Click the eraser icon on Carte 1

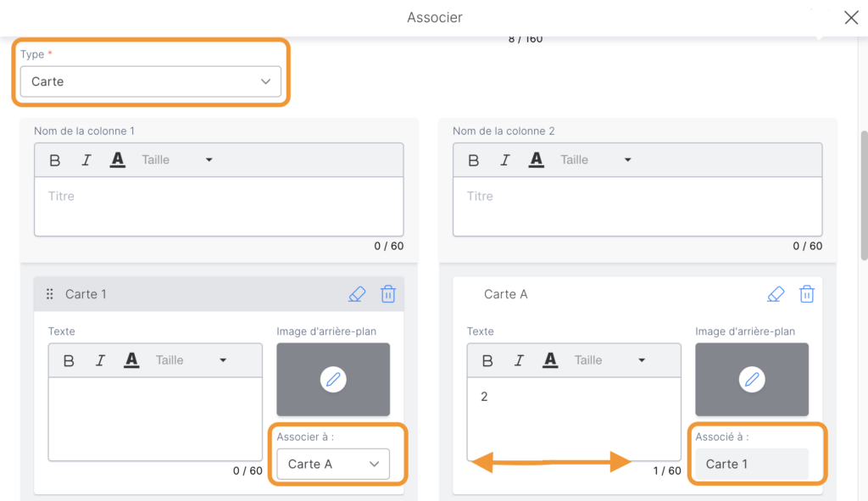pyautogui.click(x=357, y=294)
